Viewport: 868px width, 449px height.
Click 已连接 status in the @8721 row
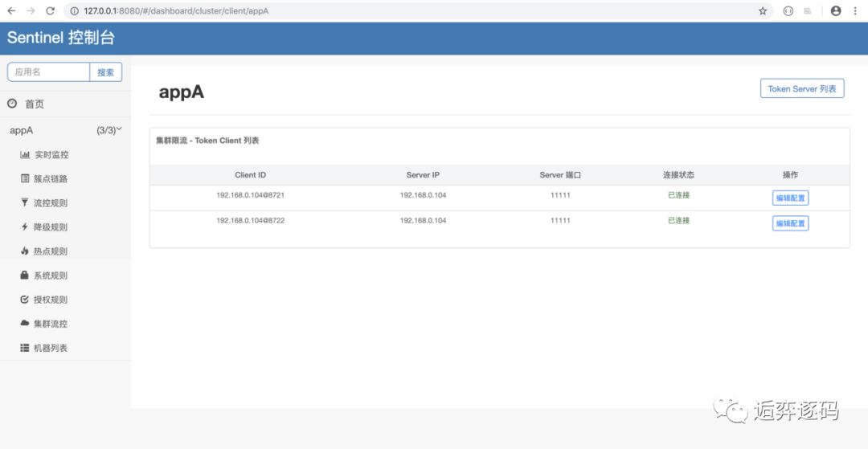coord(678,195)
